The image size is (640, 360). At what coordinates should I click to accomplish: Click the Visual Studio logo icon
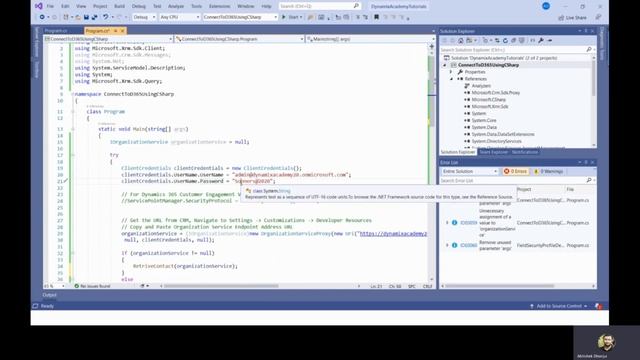39,6
